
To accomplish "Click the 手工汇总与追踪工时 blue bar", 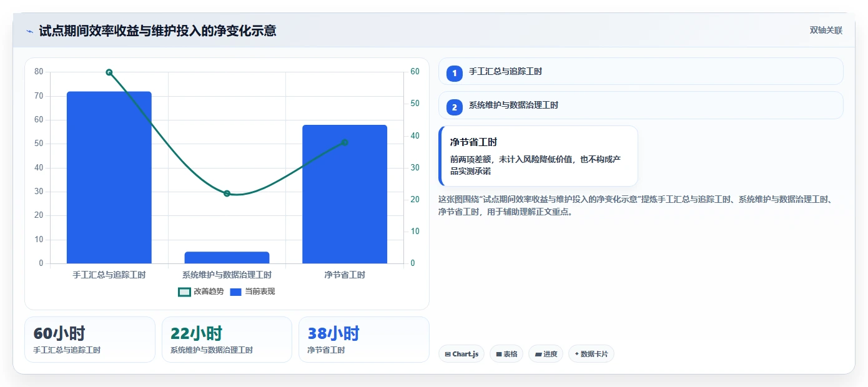I will point(109,177).
